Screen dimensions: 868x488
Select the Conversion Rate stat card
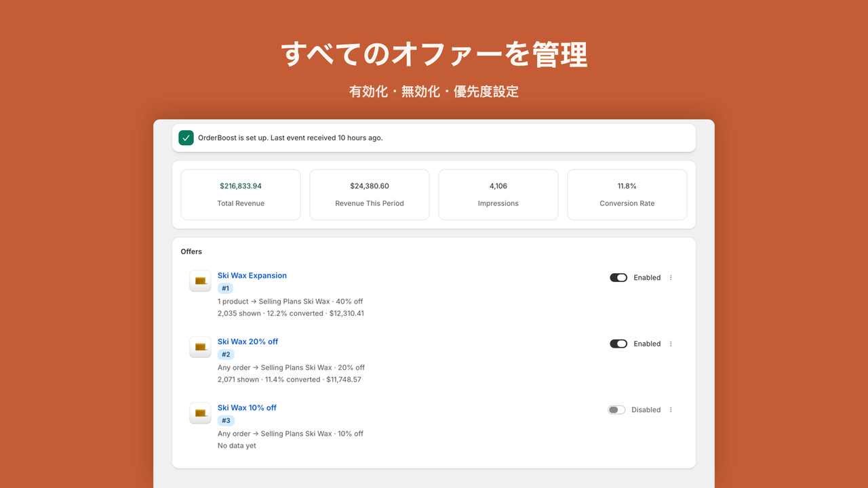pyautogui.click(x=627, y=195)
